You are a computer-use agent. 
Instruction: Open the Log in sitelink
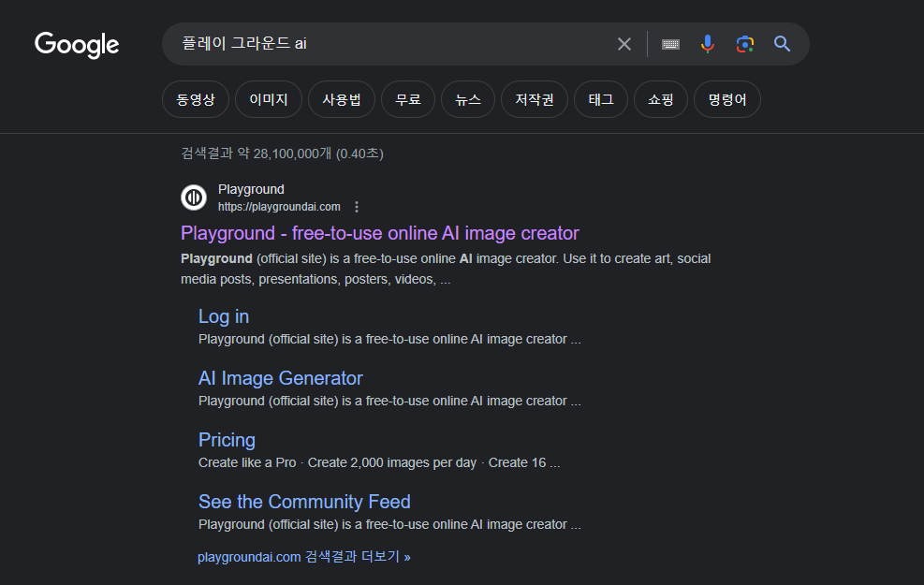coord(224,316)
